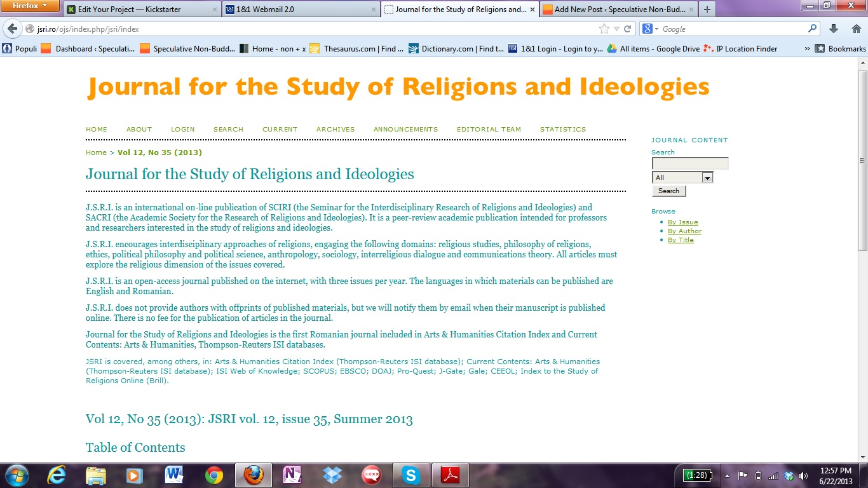Image resolution: width=868 pixels, height=488 pixels.
Task: Click the browser back arrow button
Action: 12,29
